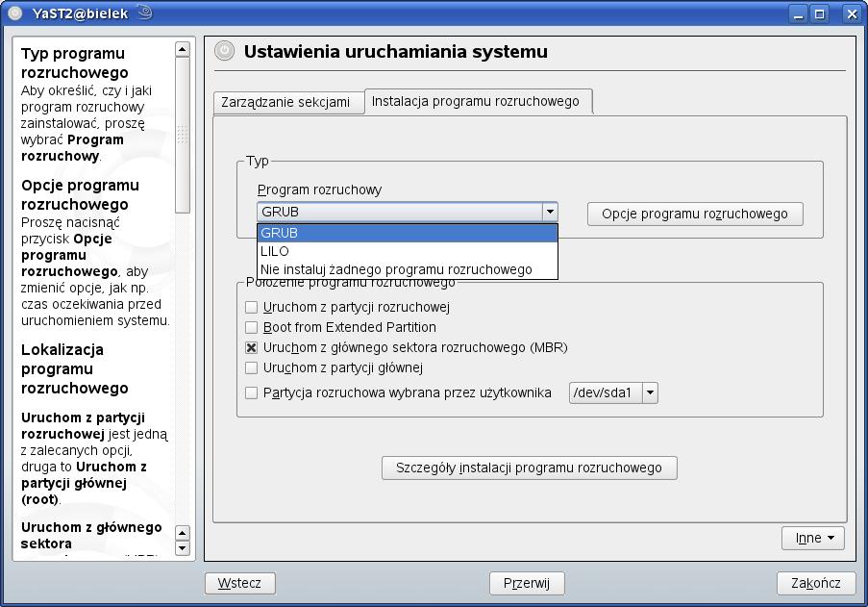Click the Program rozruchowy label
Image resolution: width=868 pixels, height=607 pixels.
[x=319, y=190]
